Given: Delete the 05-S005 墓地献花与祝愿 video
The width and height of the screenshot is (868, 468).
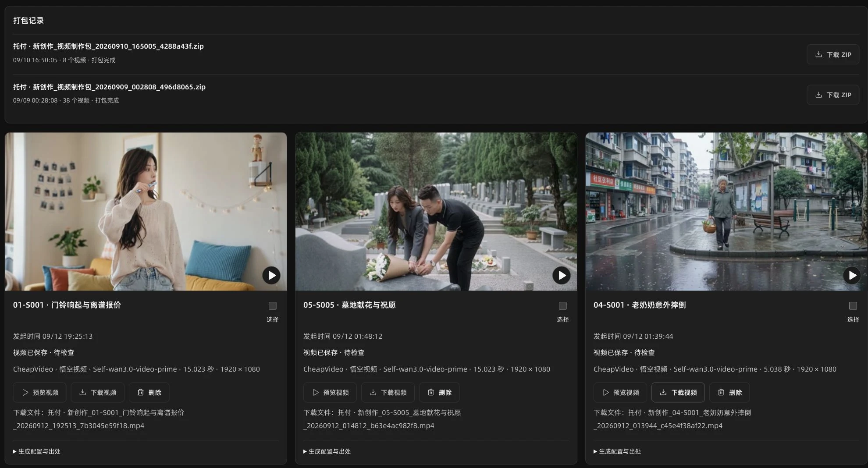Looking at the screenshot, I should coord(439,393).
